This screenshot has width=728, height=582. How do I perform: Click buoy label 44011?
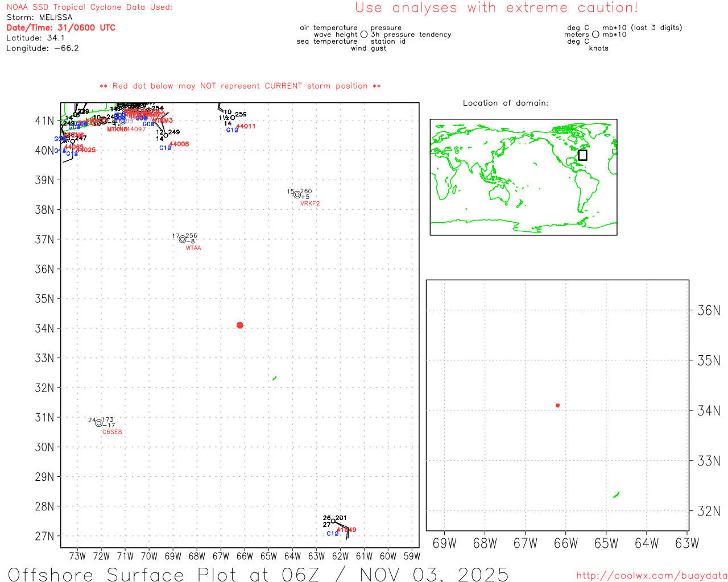(x=246, y=126)
